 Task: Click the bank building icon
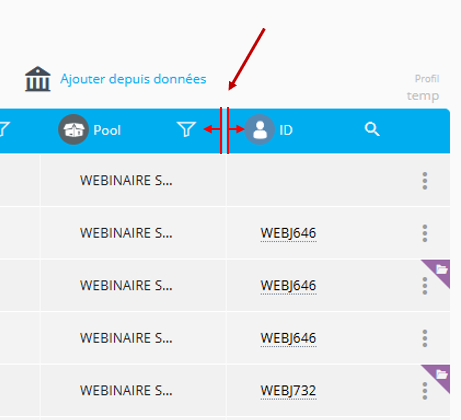(x=38, y=79)
